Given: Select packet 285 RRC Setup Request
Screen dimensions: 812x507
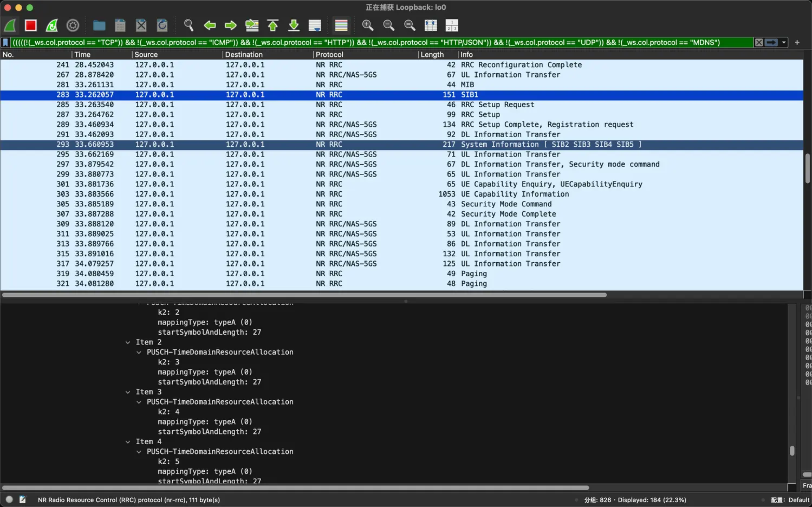Looking at the screenshot, I should [402, 105].
